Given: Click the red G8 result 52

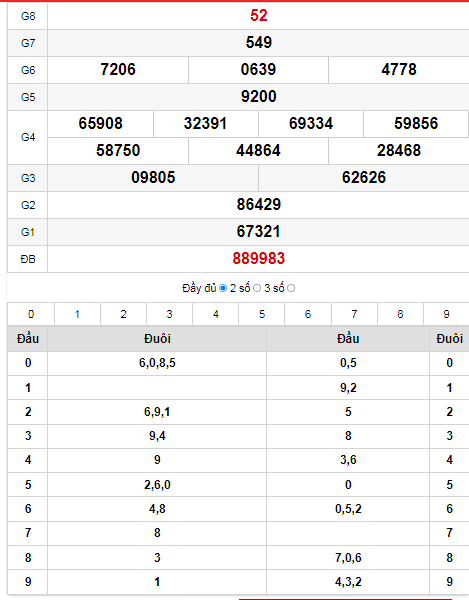Looking at the screenshot, I should 259,16.
